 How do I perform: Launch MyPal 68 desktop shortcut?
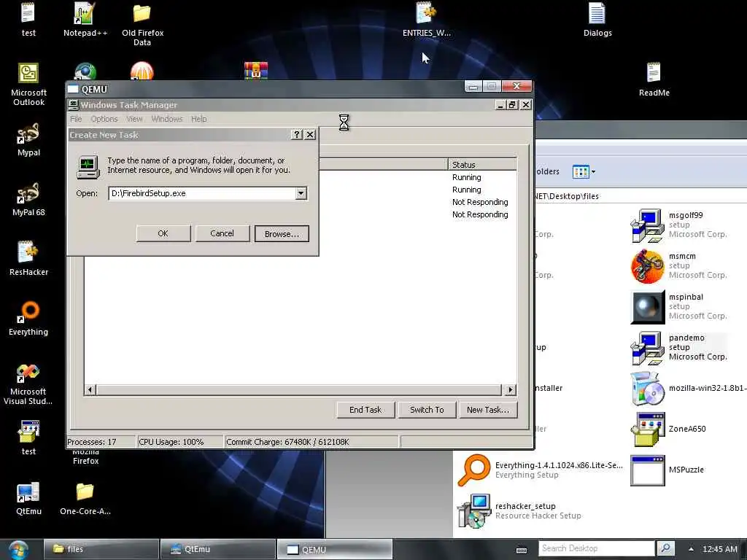[28, 199]
